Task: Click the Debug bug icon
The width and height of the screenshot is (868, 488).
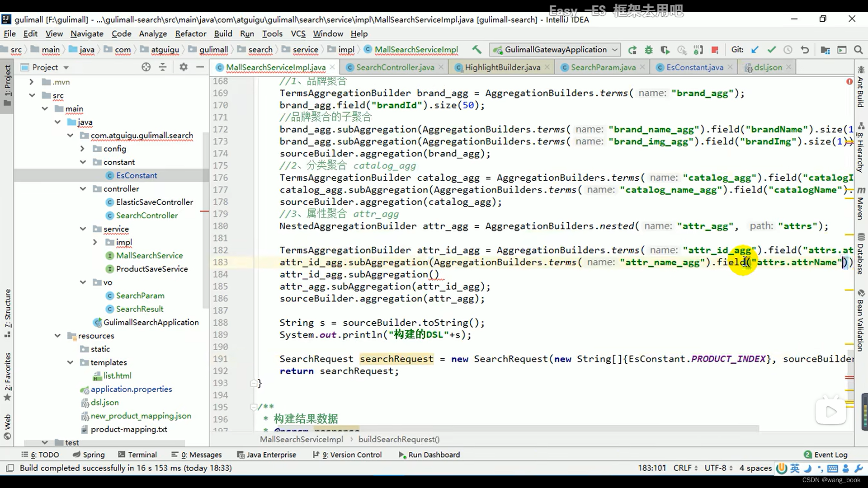Action: point(649,50)
